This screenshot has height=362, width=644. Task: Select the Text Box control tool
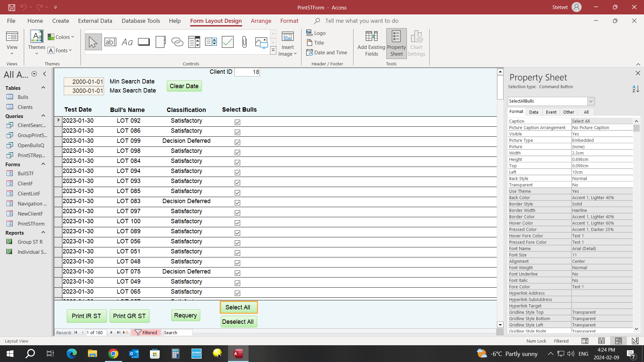tap(110, 42)
